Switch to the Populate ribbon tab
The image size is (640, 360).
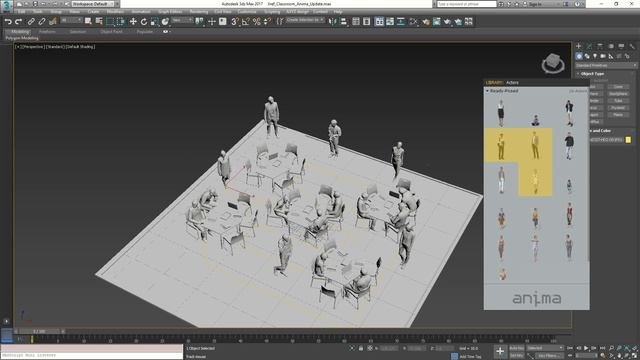coord(144,31)
